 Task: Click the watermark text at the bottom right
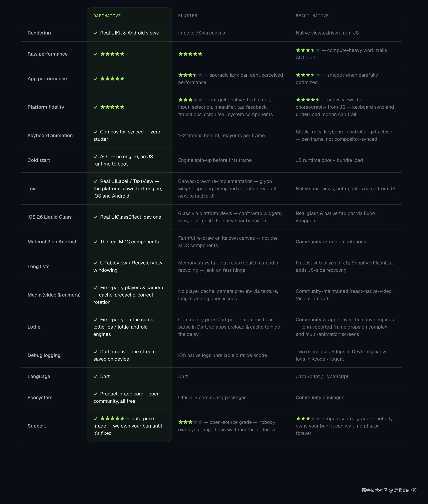click(389, 490)
